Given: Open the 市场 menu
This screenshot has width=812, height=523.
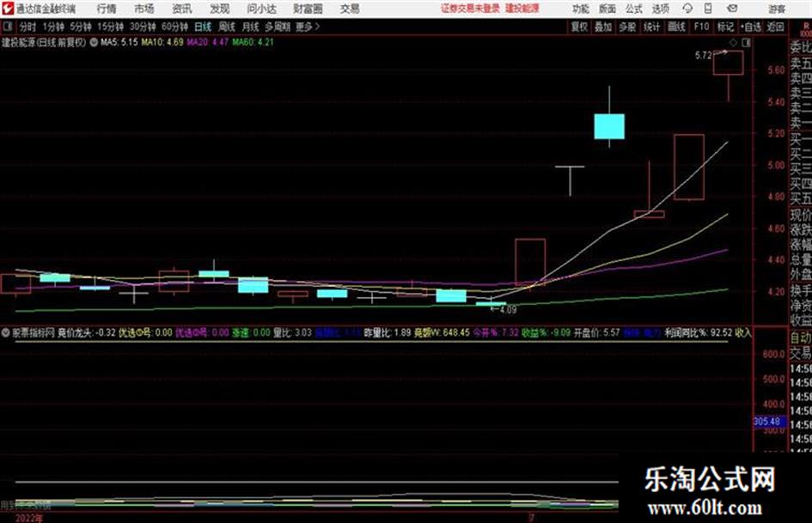Looking at the screenshot, I should click(144, 9).
